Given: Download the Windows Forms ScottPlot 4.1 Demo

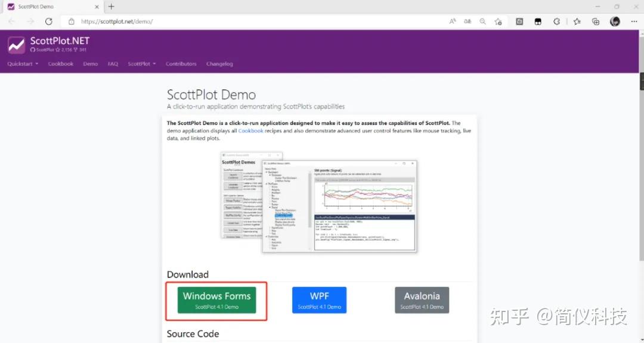Looking at the screenshot, I should 217,300.
